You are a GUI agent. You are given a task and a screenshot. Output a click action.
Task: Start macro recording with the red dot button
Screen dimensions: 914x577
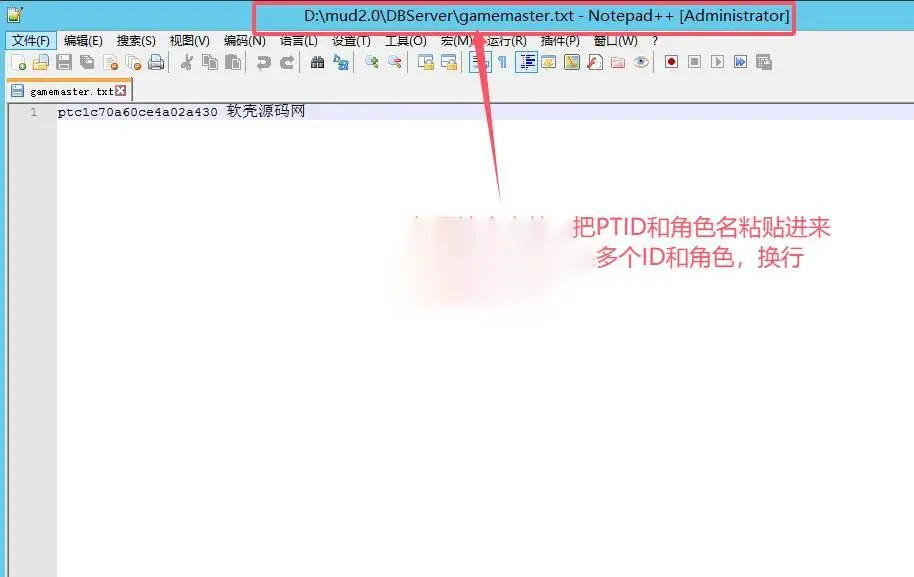coord(671,62)
